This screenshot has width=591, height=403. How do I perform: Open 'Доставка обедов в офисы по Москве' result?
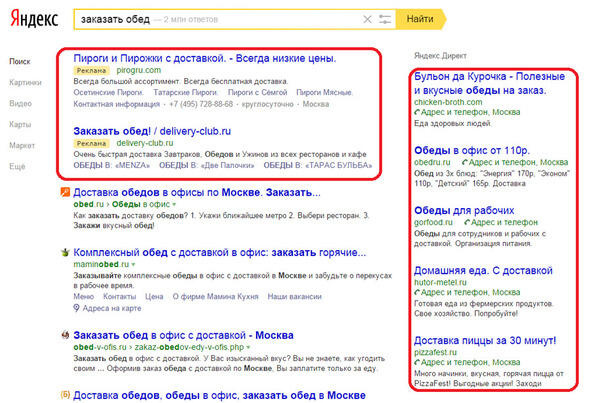coord(197,192)
